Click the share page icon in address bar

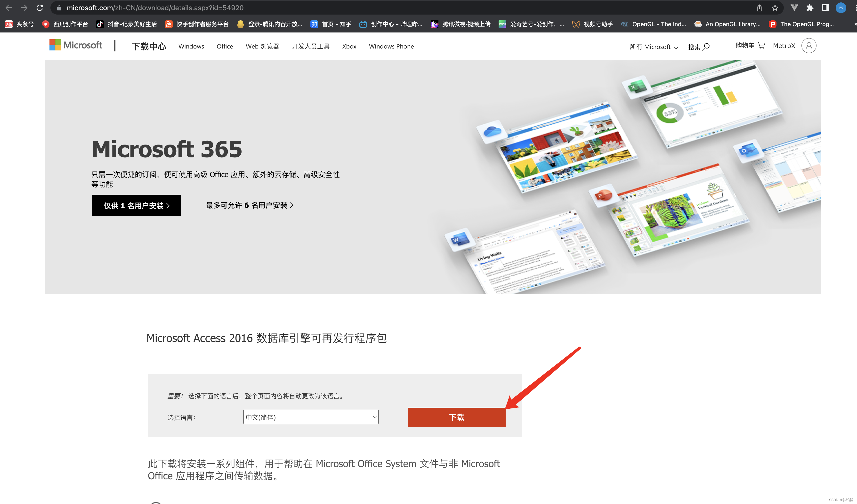760,8
